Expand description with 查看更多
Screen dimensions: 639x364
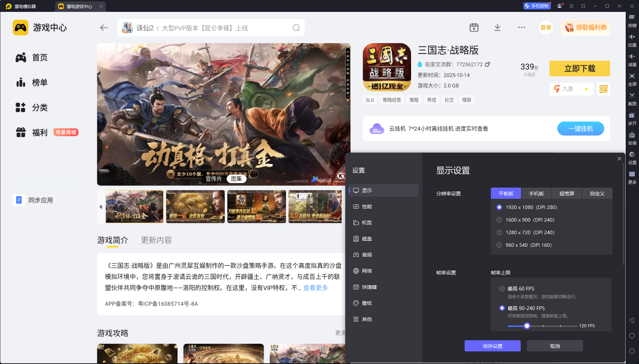(315, 288)
